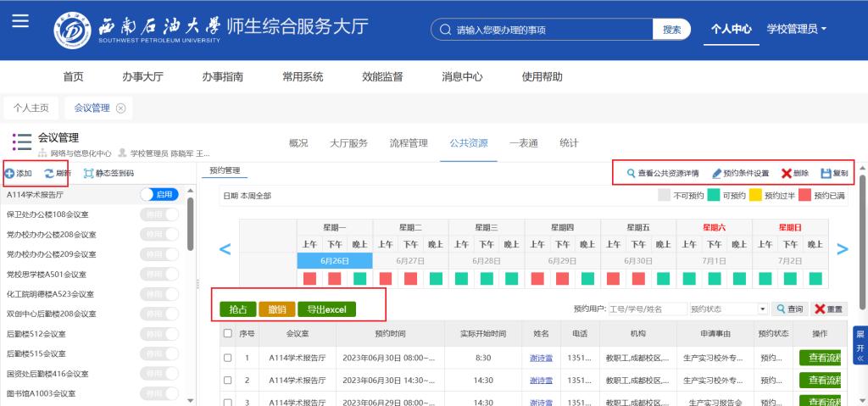Viewport: 868px width, 406px height.
Task: Close the 会议管理 tab
Action: coord(120,108)
